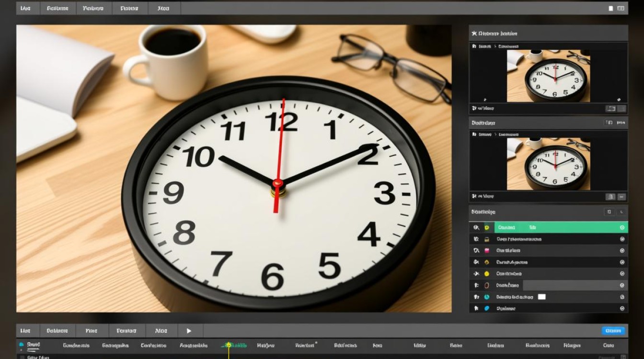Click the leftmost tool icon in the yellow-circle row
The width and height of the screenshot is (644, 359).
tap(476, 274)
